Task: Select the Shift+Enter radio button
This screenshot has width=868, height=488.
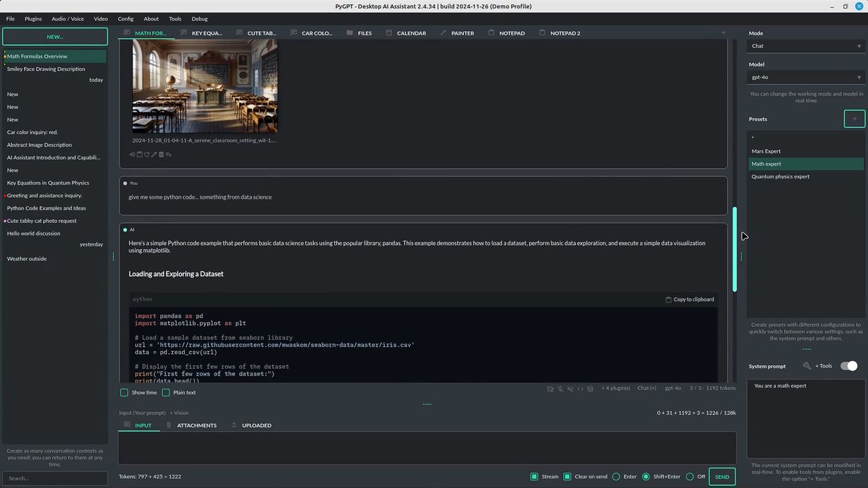Action: [646, 476]
